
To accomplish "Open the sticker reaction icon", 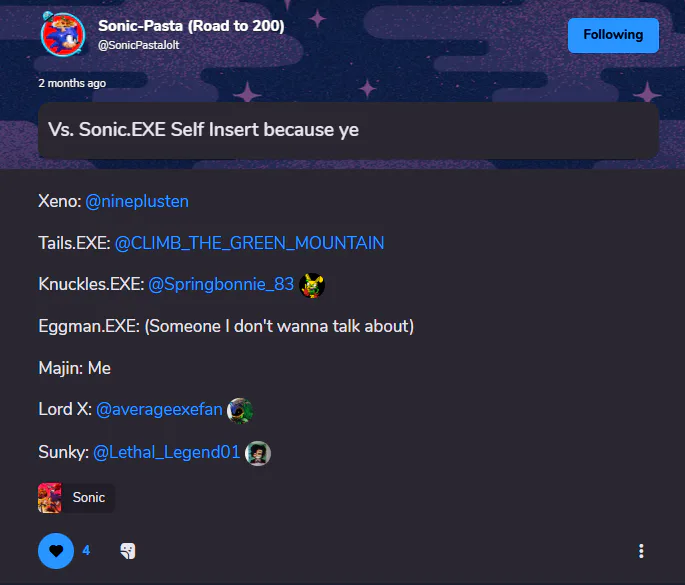I will coord(128,551).
